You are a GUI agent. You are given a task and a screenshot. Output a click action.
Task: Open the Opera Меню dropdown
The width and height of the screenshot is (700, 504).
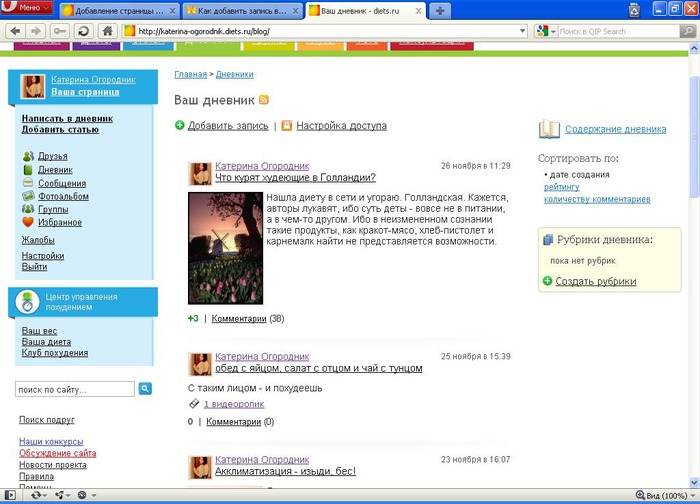click(x=25, y=9)
